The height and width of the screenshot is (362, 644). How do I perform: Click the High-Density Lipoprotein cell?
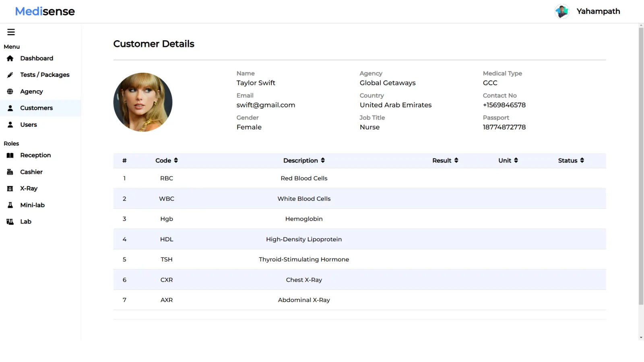point(304,239)
